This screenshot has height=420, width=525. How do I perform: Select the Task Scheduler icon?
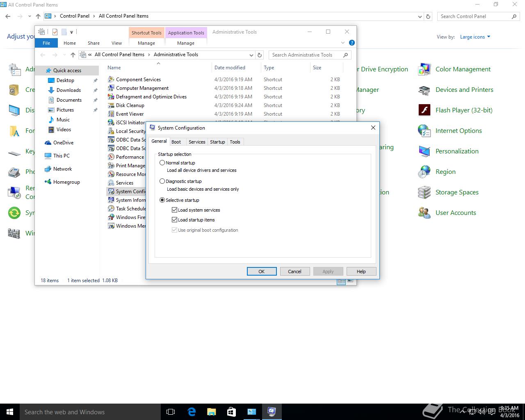pyautogui.click(x=111, y=209)
